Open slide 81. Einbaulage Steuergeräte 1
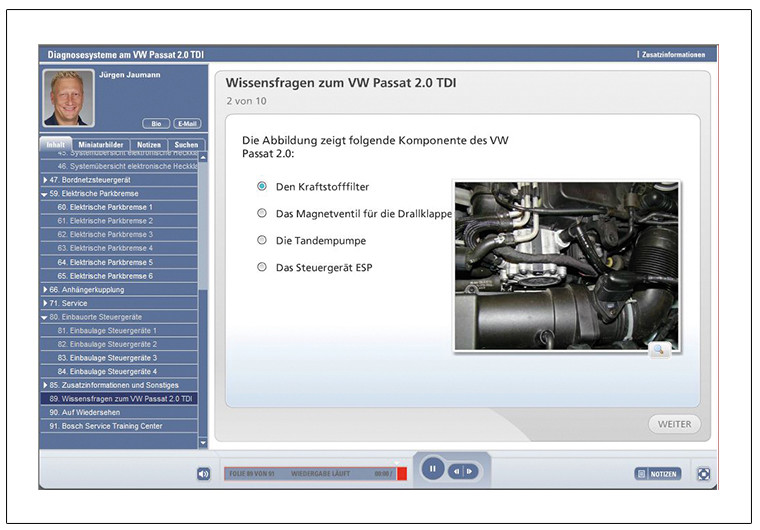Viewport: 760px width, 530px height. point(119,331)
